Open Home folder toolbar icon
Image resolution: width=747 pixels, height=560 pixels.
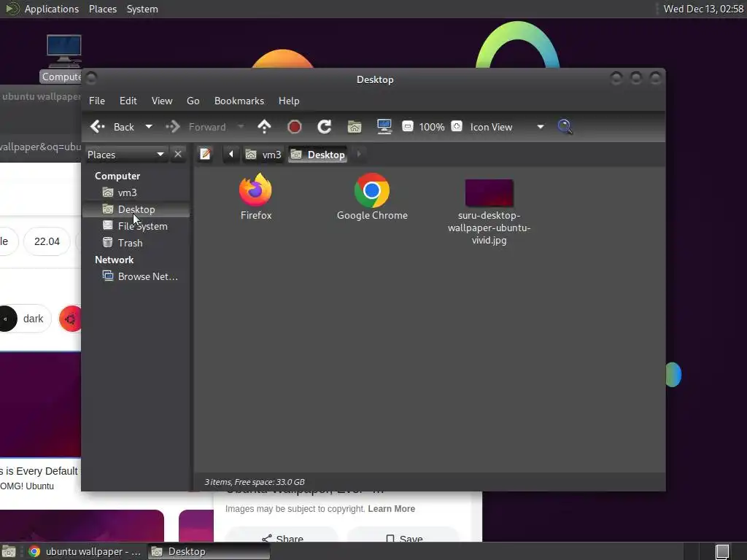click(355, 127)
